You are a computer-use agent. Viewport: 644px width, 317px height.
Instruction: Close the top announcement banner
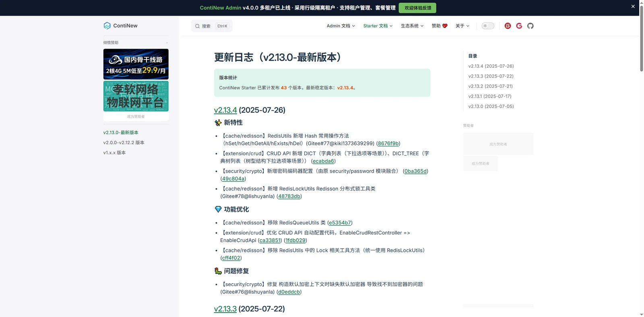(633, 6)
